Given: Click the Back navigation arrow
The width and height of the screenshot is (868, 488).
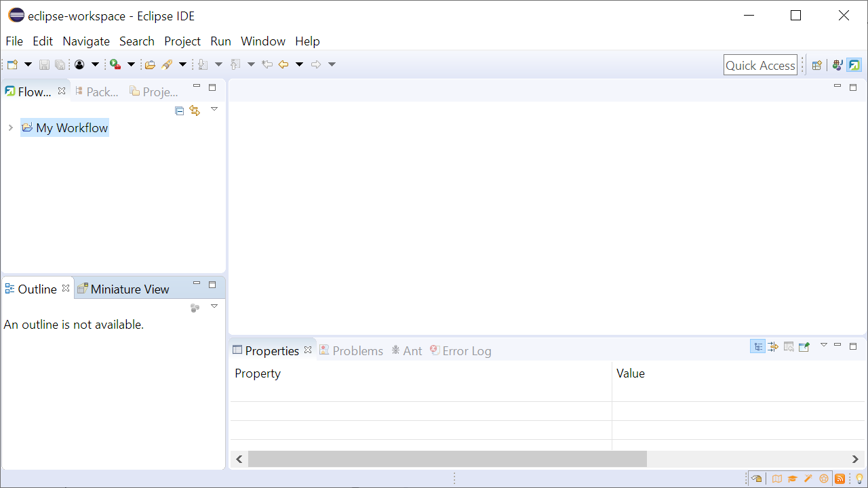Looking at the screenshot, I should click(283, 64).
